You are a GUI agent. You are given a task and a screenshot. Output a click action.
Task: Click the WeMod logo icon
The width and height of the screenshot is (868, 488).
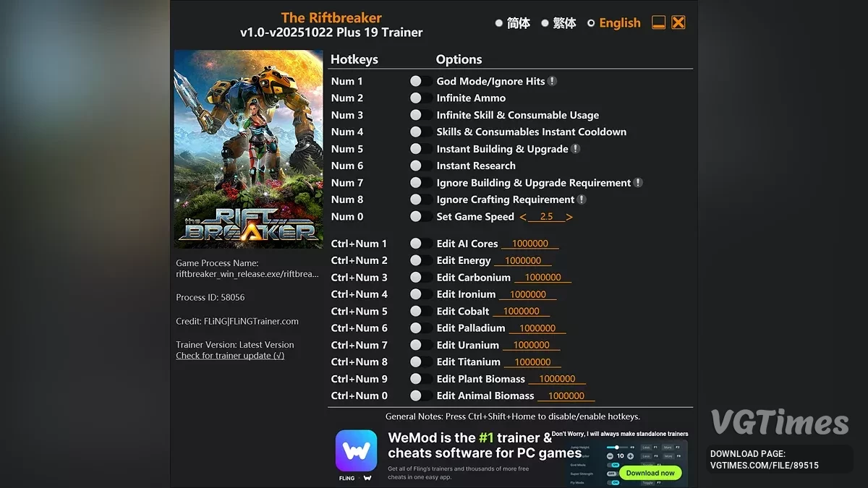(356, 450)
